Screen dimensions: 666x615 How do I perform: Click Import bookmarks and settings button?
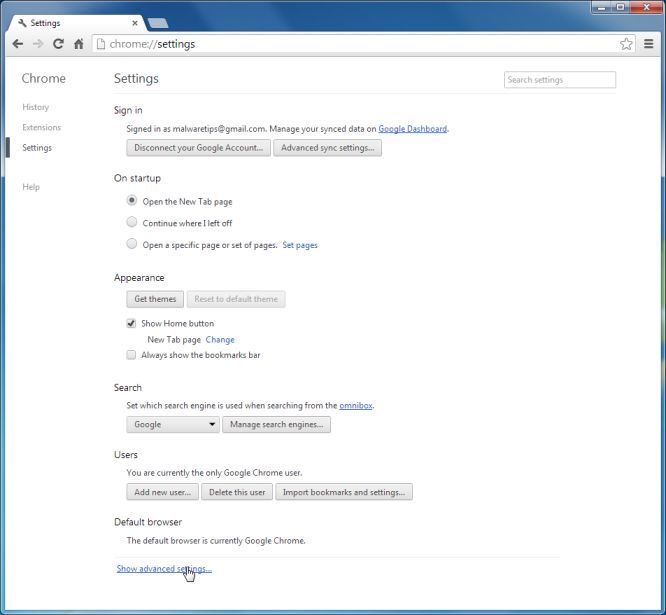(x=344, y=492)
